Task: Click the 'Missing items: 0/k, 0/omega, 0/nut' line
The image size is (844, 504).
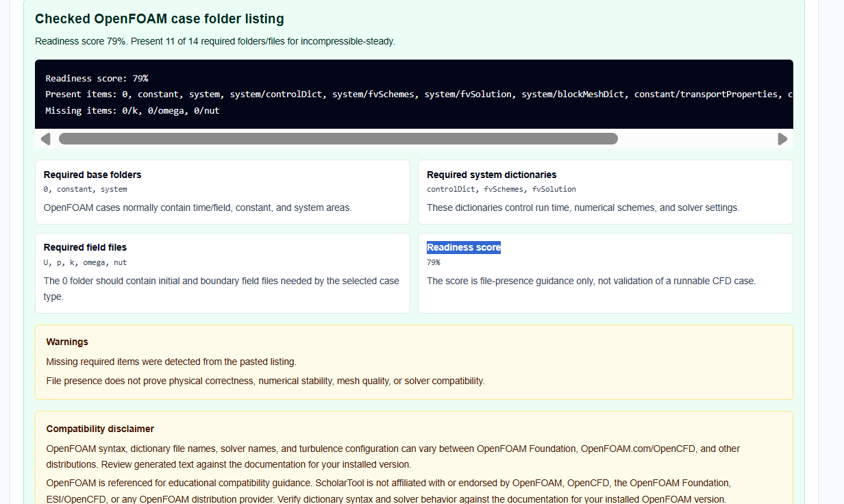Action: pyautogui.click(x=132, y=110)
